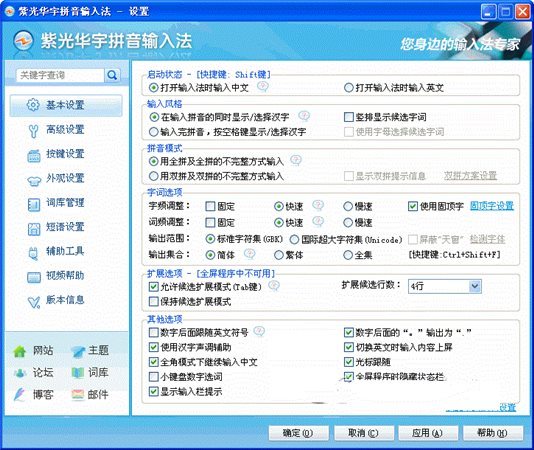Click help bubble next to 在输入拼音的同时显示/选择汉字
Image resolution: width=534 pixels, height=450 pixels.
pos(304,116)
